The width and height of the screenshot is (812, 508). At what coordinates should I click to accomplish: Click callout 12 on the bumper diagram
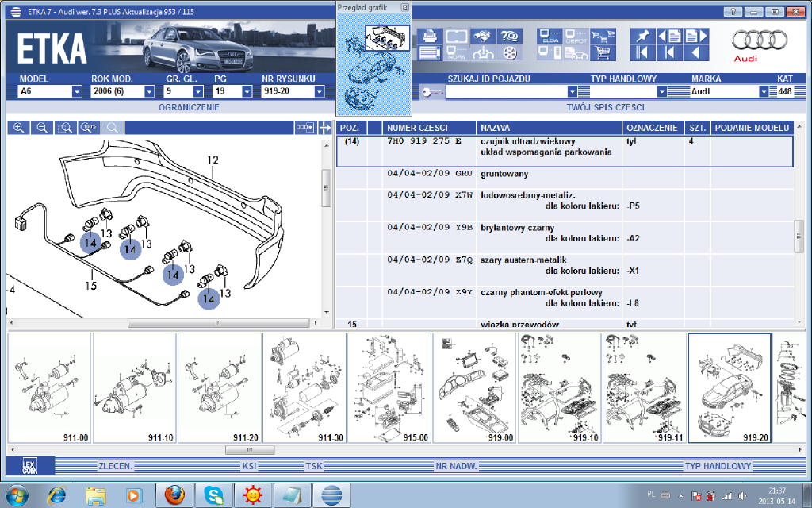(213, 160)
